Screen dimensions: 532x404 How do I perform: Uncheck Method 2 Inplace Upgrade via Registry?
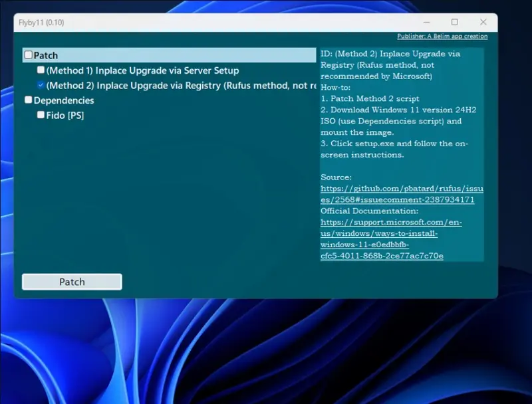click(x=41, y=85)
